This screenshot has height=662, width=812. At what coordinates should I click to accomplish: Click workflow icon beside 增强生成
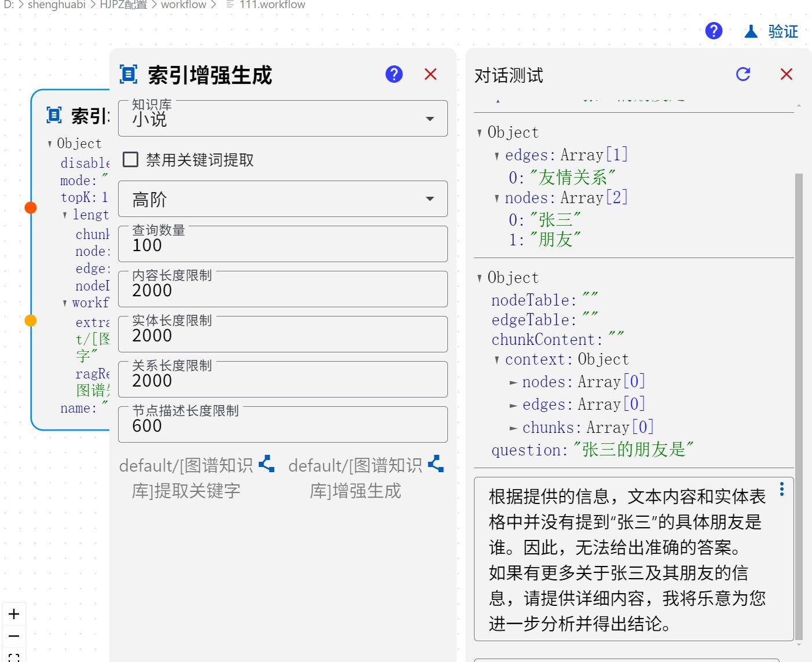pos(435,464)
